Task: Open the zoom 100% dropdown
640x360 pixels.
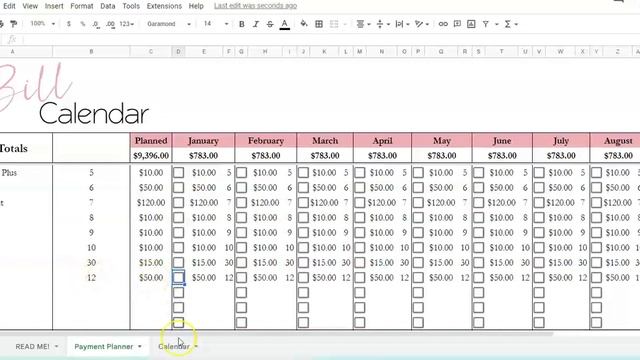Action: pyautogui.click(x=42, y=24)
